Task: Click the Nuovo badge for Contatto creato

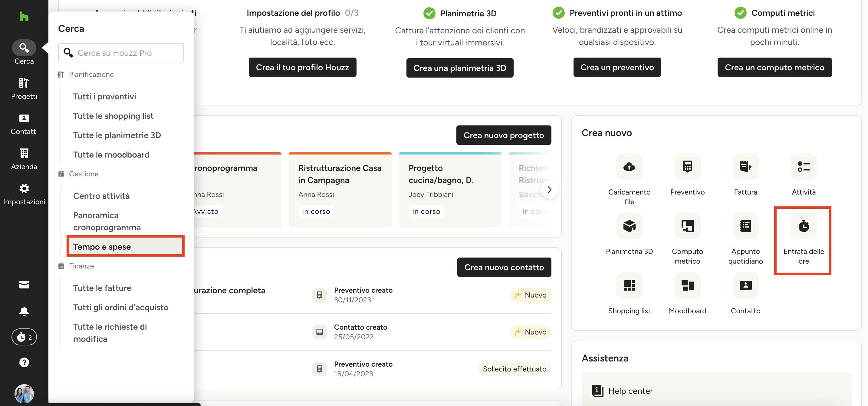Action: 530,332
